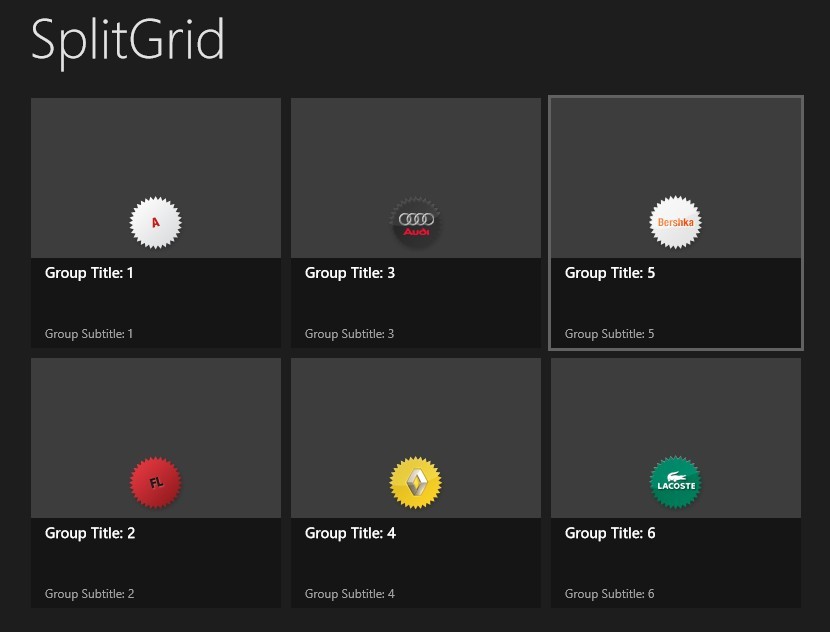Screen dimensions: 830x632
Task: Select the Group Subtitle: 2 text
Action: point(89,594)
